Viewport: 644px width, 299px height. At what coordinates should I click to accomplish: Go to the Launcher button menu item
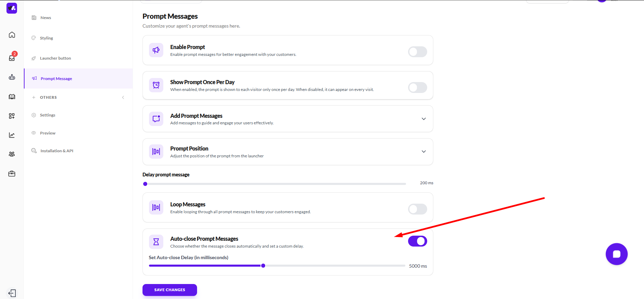pos(55,58)
